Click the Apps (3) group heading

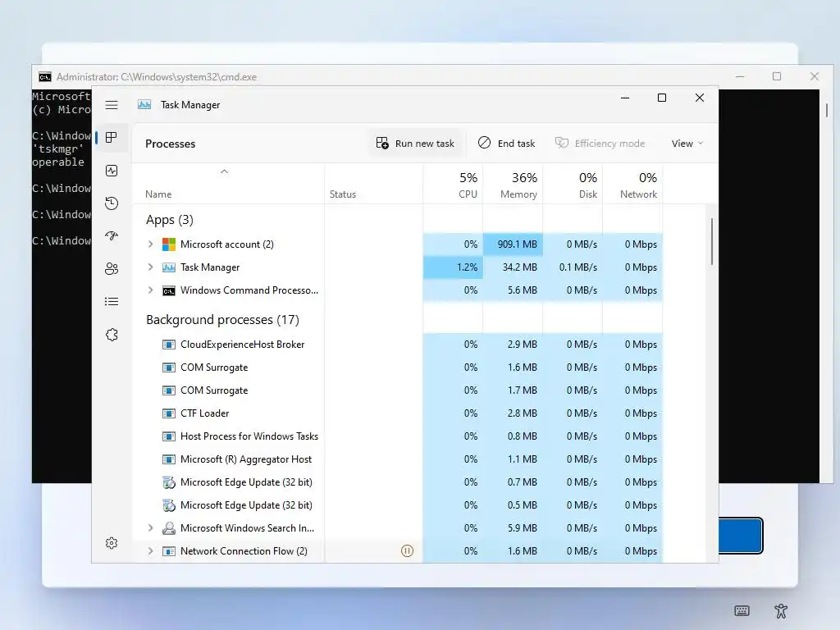[169, 220]
